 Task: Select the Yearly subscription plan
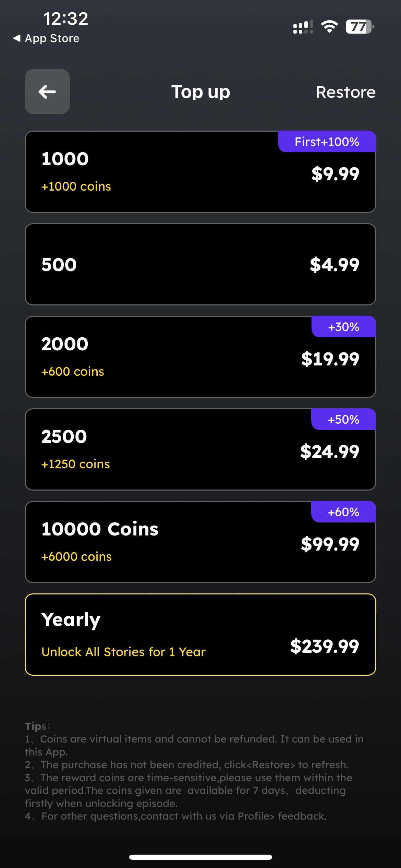pos(200,635)
